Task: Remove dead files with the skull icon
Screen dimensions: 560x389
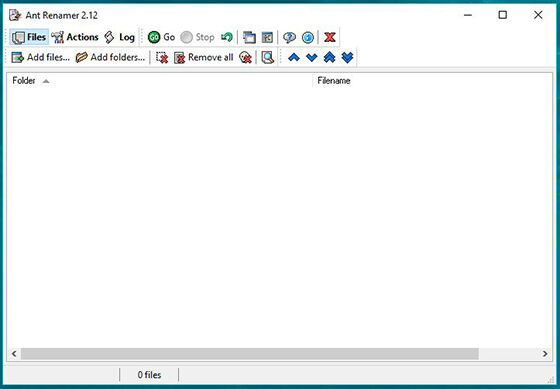Action: click(x=245, y=57)
